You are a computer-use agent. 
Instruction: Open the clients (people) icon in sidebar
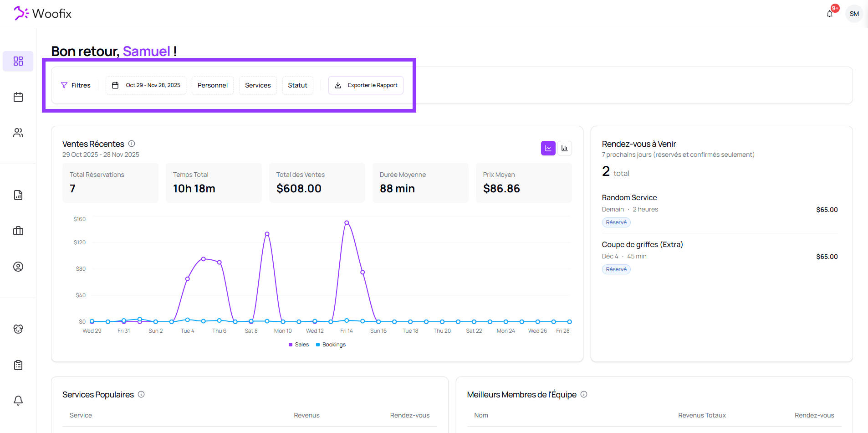click(18, 133)
